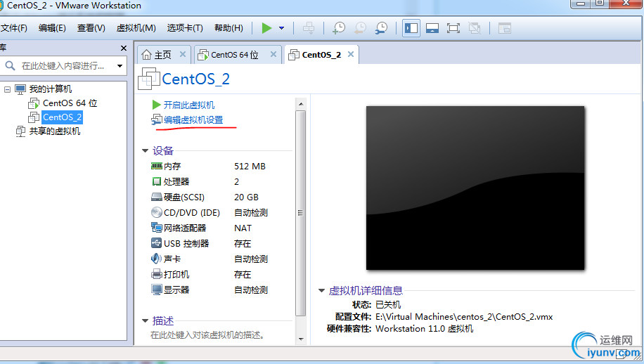Collapse the 我的计算机 tree node

coord(7,89)
